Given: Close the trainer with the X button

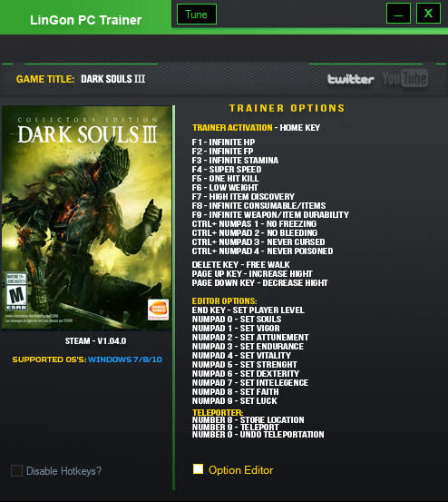Looking at the screenshot, I should pyautogui.click(x=428, y=13).
